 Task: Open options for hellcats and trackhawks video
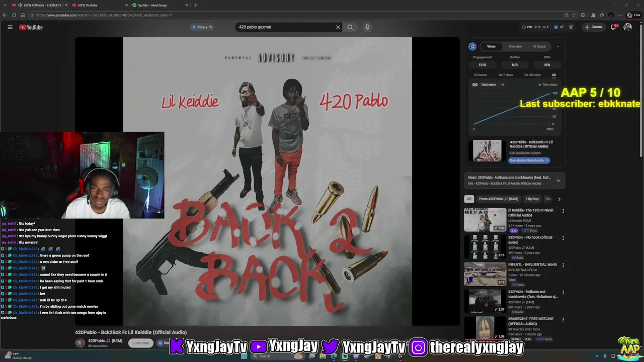[x=563, y=293]
